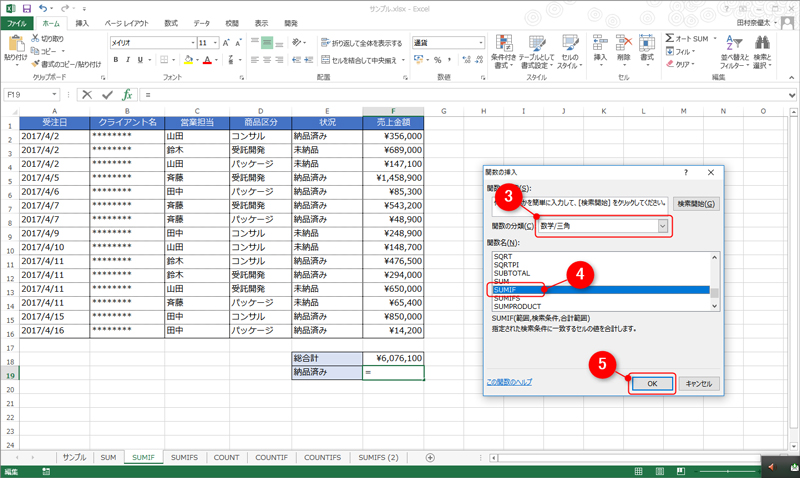800x478 pixels.
Task: Toggle Italic formatting
Action: (128, 60)
